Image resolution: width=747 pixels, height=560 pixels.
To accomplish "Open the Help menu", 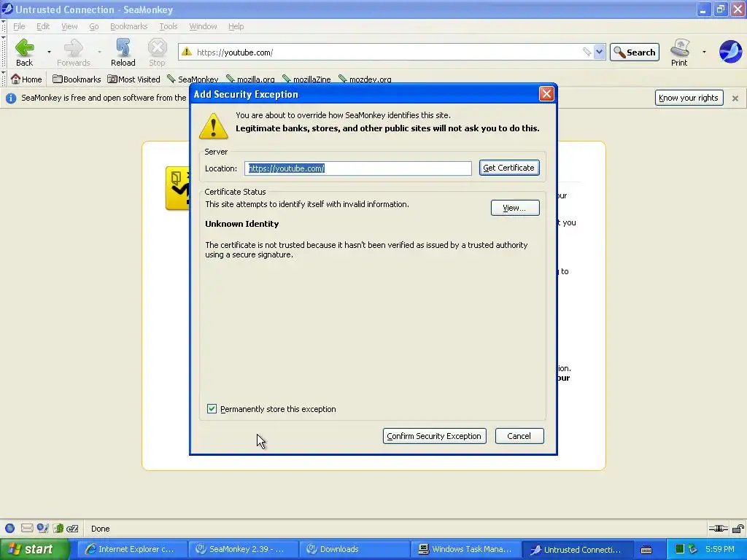I will pyautogui.click(x=236, y=26).
